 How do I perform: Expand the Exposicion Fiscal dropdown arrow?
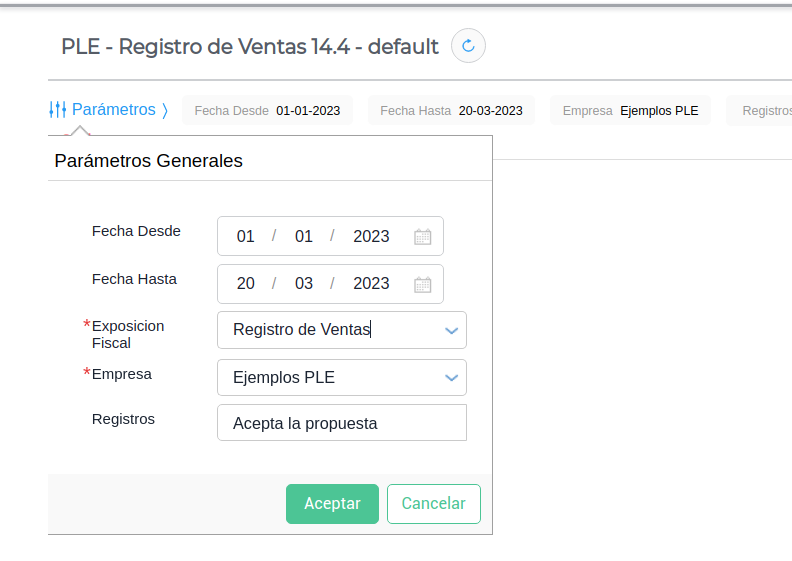pos(451,331)
